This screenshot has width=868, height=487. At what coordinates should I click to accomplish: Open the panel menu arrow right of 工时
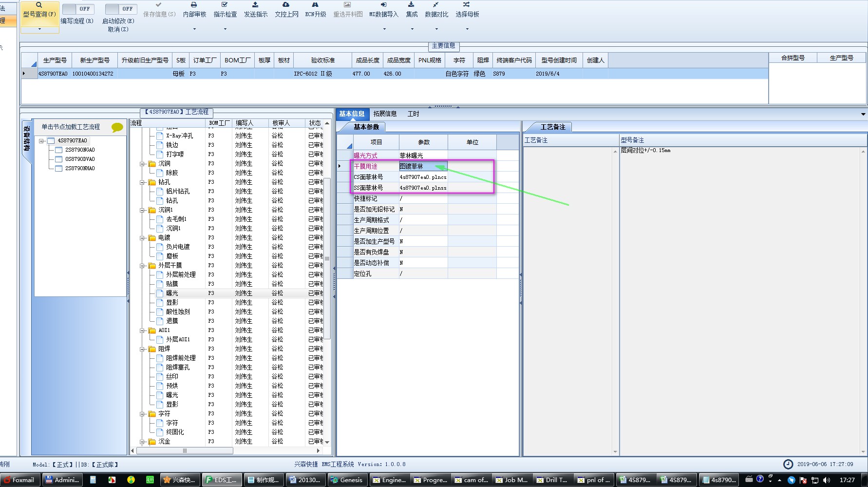[x=863, y=114]
